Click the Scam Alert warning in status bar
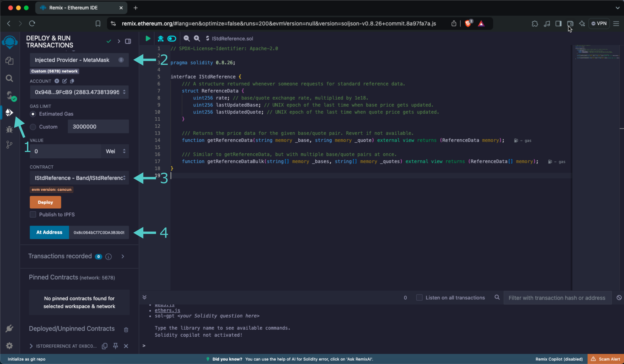Screen dimensions: 624x364 tap(605, 359)
